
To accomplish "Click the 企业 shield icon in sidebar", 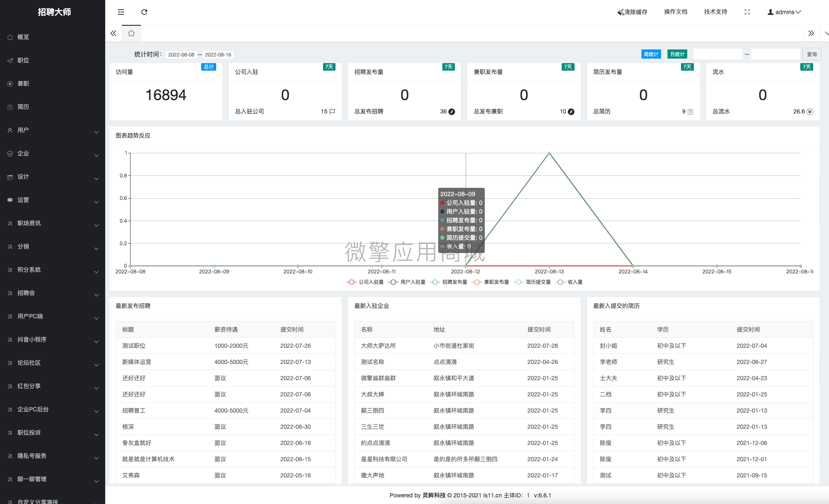I will pyautogui.click(x=10, y=153).
